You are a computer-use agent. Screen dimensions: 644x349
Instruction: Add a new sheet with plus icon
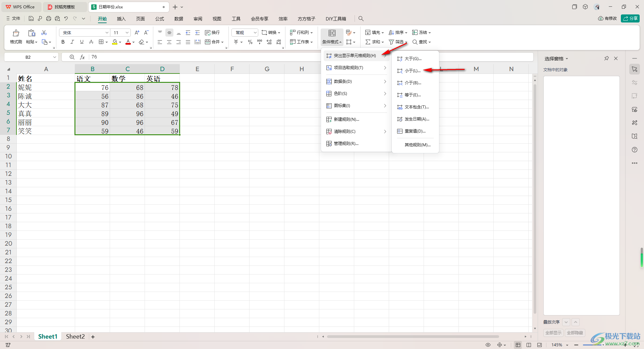(x=93, y=337)
